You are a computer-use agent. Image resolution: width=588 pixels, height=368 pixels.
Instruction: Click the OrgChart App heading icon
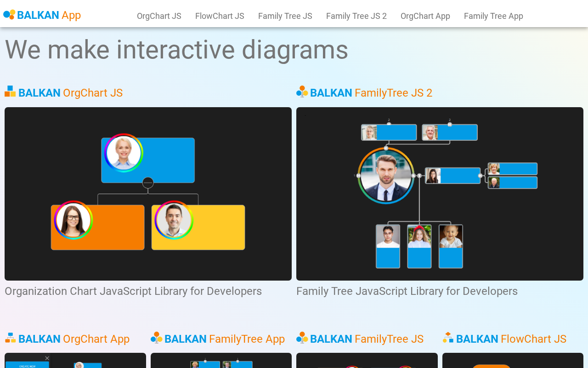click(x=10, y=338)
